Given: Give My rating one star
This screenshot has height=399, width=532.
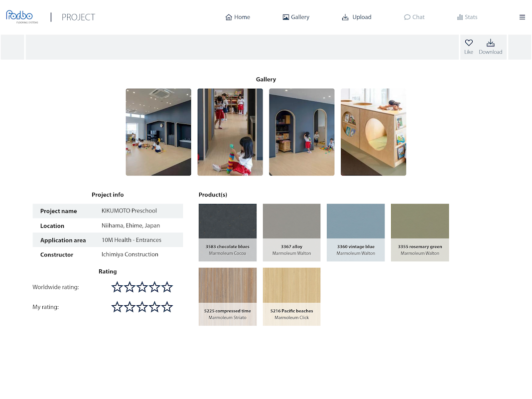Looking at the screenshot, I should [x=117, y=307].
